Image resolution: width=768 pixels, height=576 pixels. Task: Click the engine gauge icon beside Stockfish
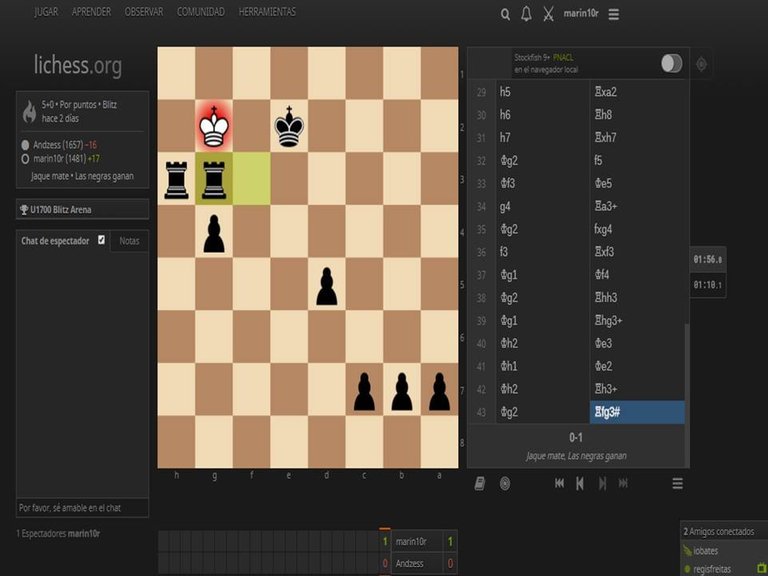point(701,64)
